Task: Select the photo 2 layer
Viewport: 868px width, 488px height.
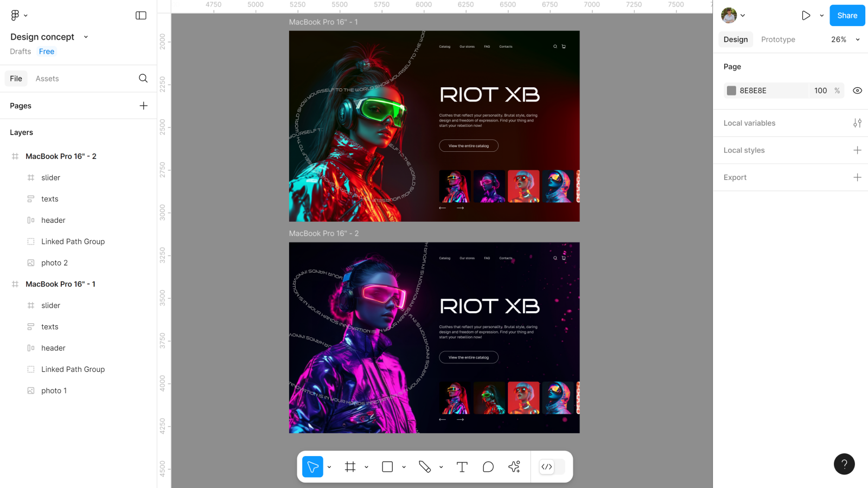Action: [54, 263]
